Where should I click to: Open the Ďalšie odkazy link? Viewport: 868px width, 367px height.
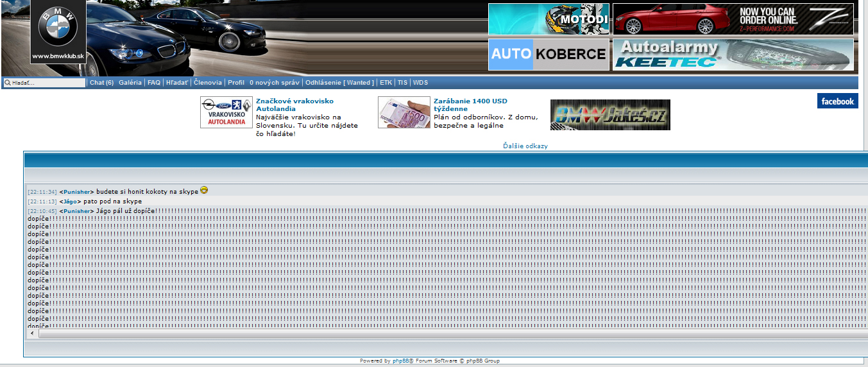(525, 146)
